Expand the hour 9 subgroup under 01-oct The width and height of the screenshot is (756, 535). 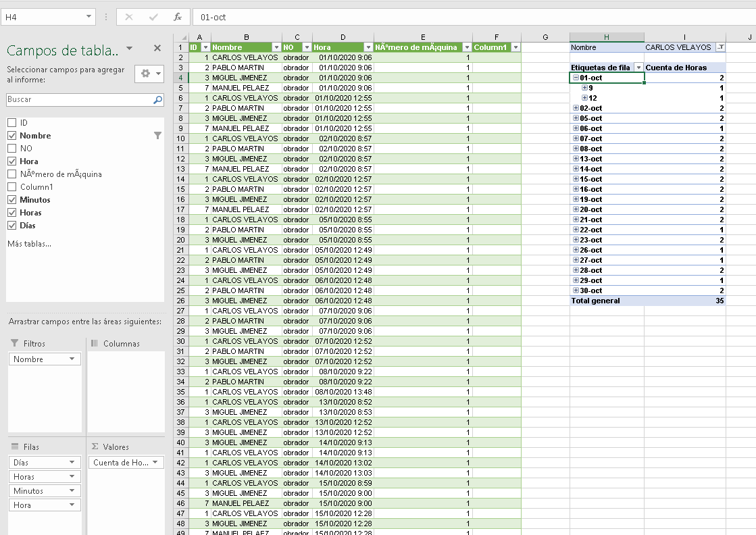pos(585,88)
